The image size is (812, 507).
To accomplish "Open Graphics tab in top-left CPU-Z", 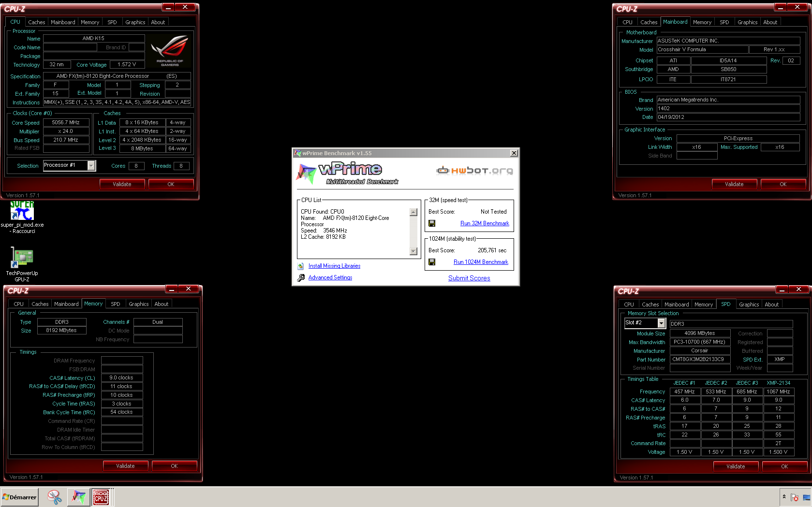I will tap(135, 22).
